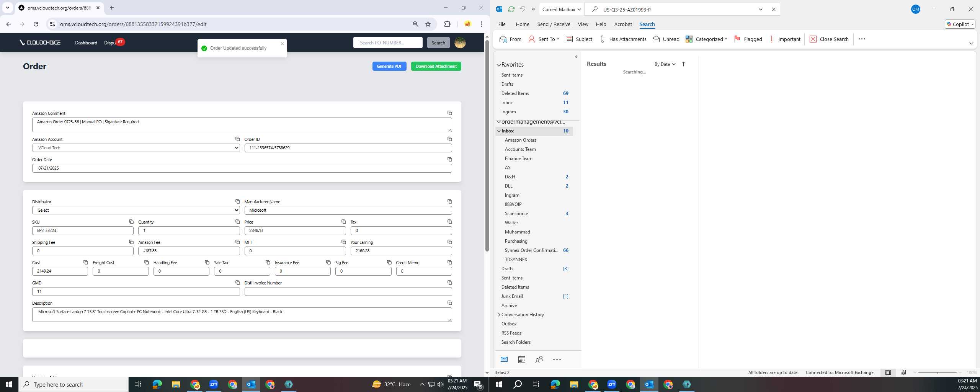
Task: Dismiss the Order Updated notification
Action: pyautogui.click(x=283, y=44)
